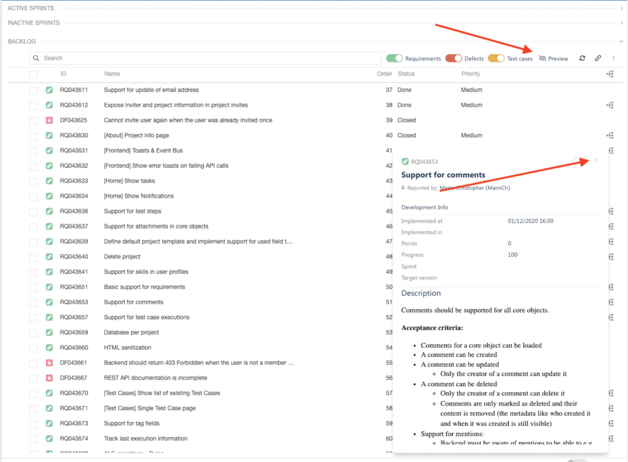Click the hierarchy icon in the column header
Screen dimensions: 628x462
[610, 74]
